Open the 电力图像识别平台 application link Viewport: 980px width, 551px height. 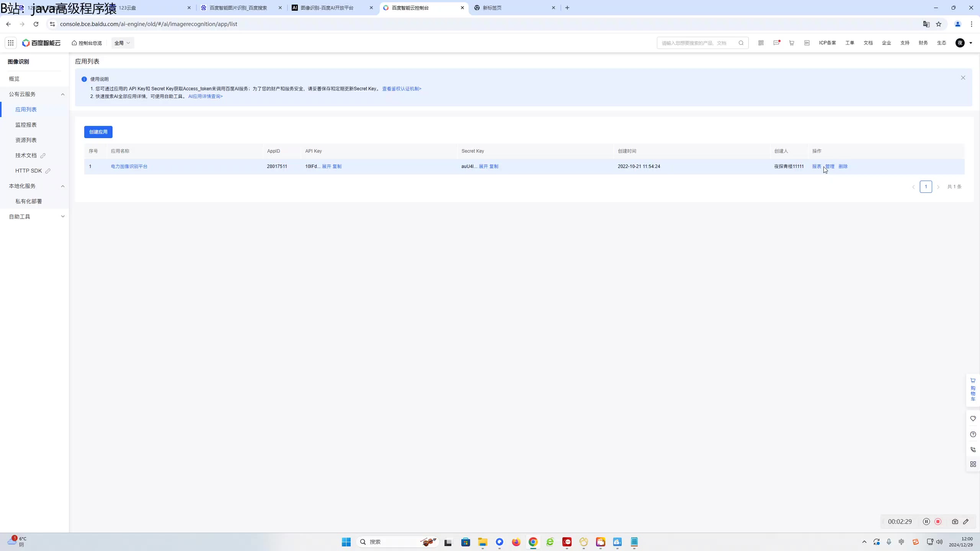click(129, 166)
